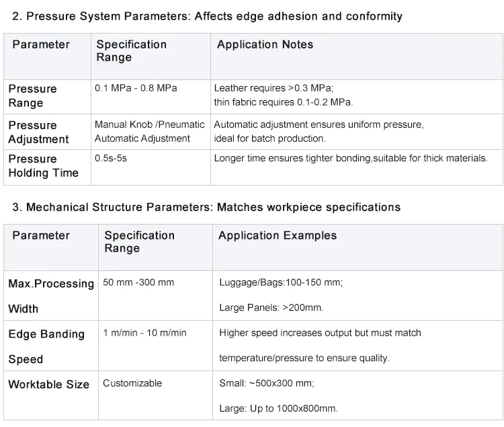504x427 pixels.
Task: Click the longer time tighter bonding note
Action: pyautogui.click(x=350, y=158)
